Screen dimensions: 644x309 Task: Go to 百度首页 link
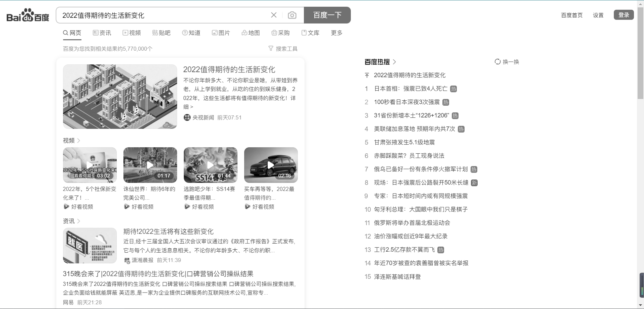click(x=572, y=15)
